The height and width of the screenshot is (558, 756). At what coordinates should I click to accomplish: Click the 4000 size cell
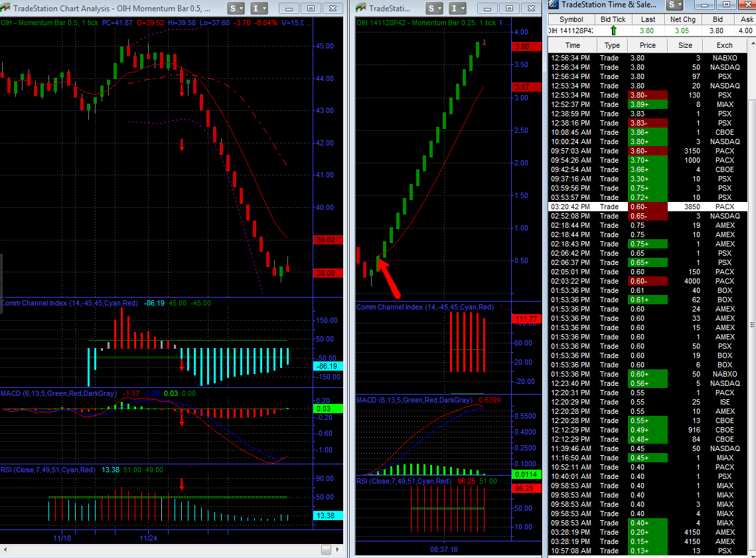tap(692, 281)
